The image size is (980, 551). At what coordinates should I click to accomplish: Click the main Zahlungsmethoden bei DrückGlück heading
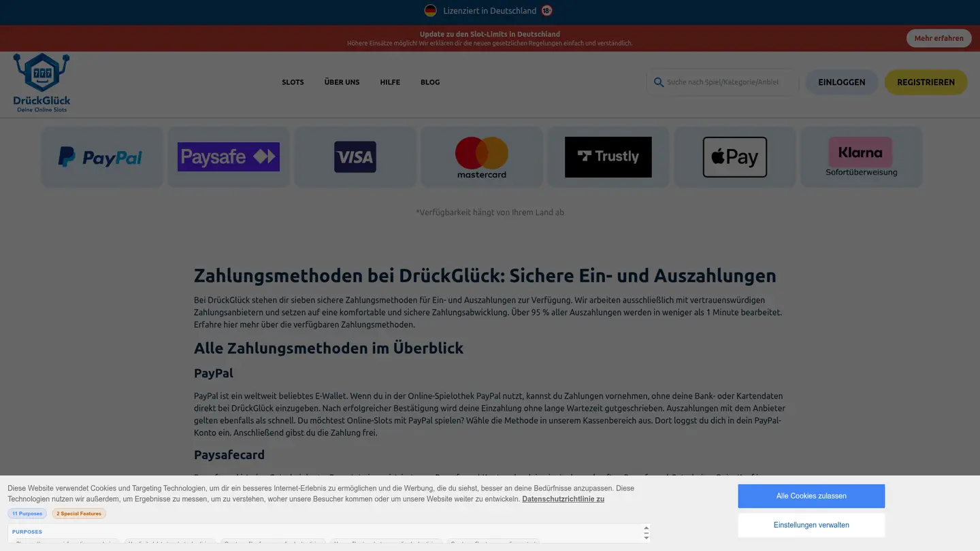coord(485,275)
